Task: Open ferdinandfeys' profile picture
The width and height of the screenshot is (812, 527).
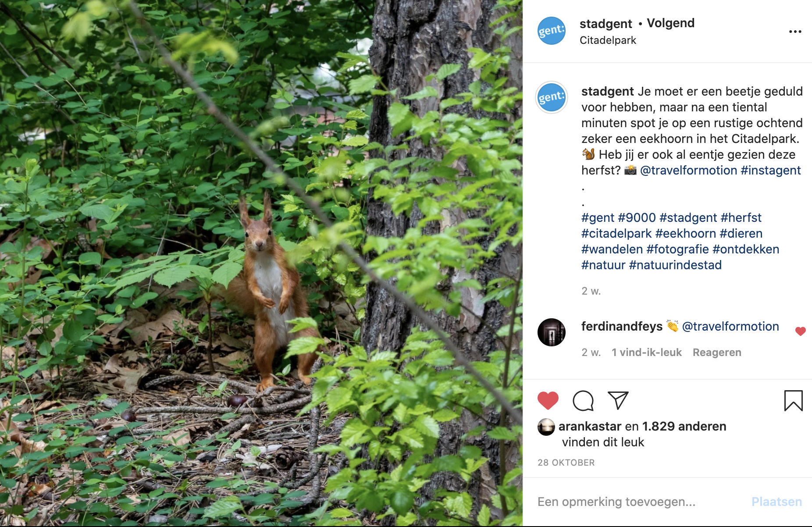Action: pos(551,332)
